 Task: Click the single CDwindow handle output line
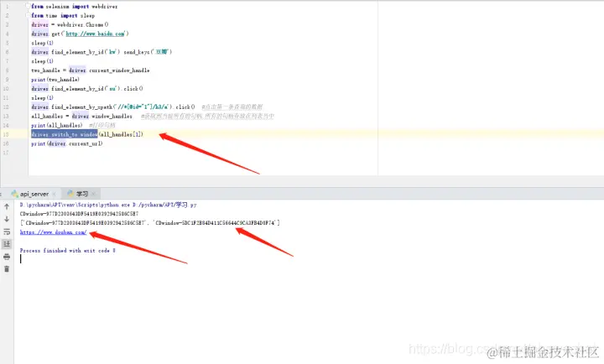(79, 214)
